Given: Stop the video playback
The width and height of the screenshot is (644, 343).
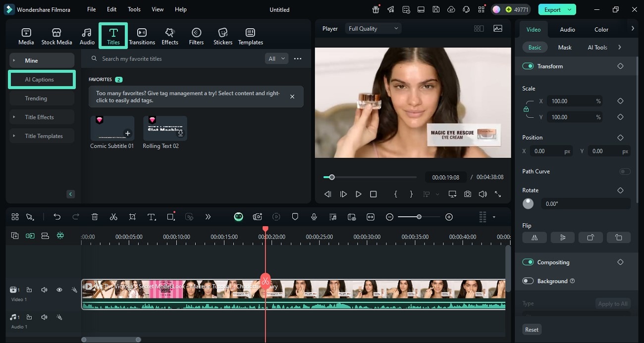Looking at the screenshot, I should click(x=374, y=195).
